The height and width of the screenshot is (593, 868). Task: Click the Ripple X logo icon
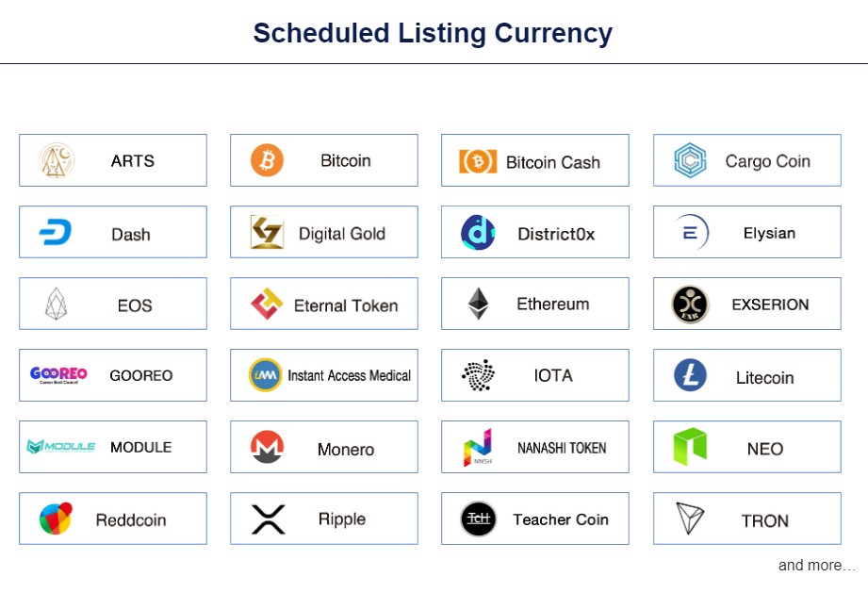click(x=268, y=519)
